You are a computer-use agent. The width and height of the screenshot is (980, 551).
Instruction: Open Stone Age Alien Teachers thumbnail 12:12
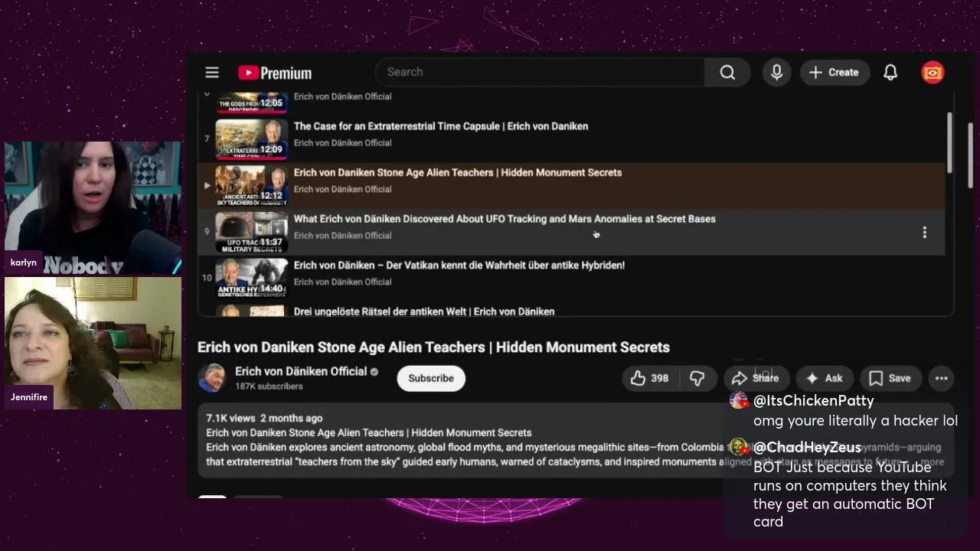click(252, 185)
